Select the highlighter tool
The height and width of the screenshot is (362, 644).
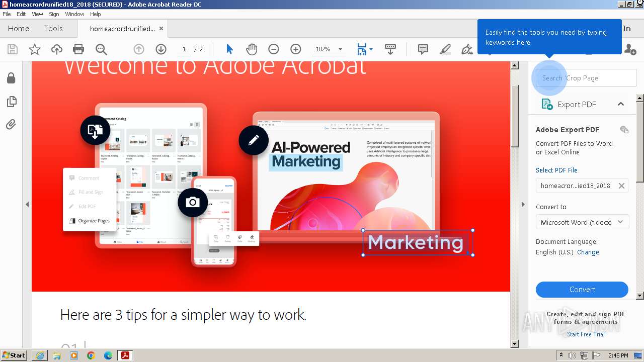445,49
